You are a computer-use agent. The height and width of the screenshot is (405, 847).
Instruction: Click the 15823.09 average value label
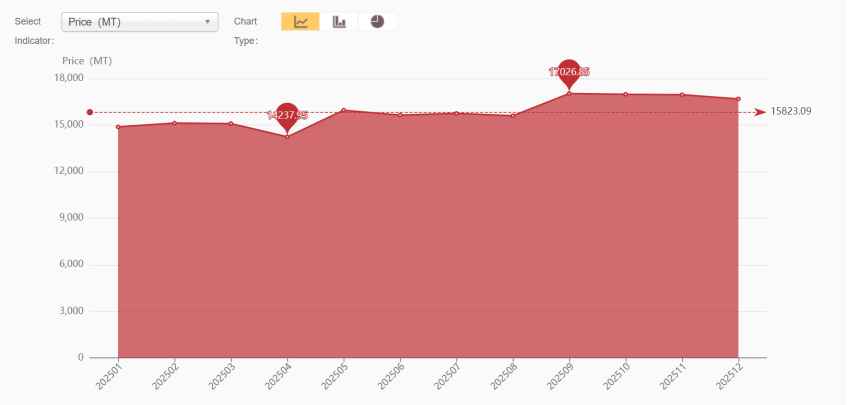(x=791, y=112)
